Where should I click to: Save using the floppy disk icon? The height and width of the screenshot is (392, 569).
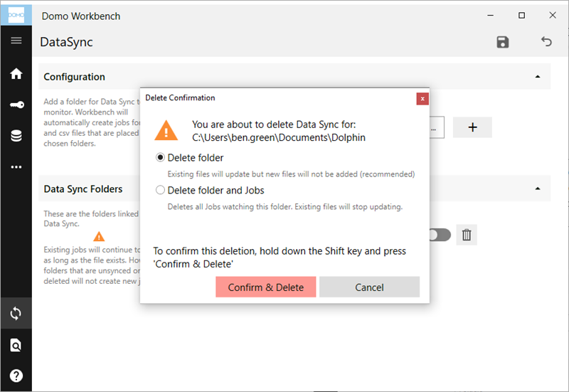503,42
